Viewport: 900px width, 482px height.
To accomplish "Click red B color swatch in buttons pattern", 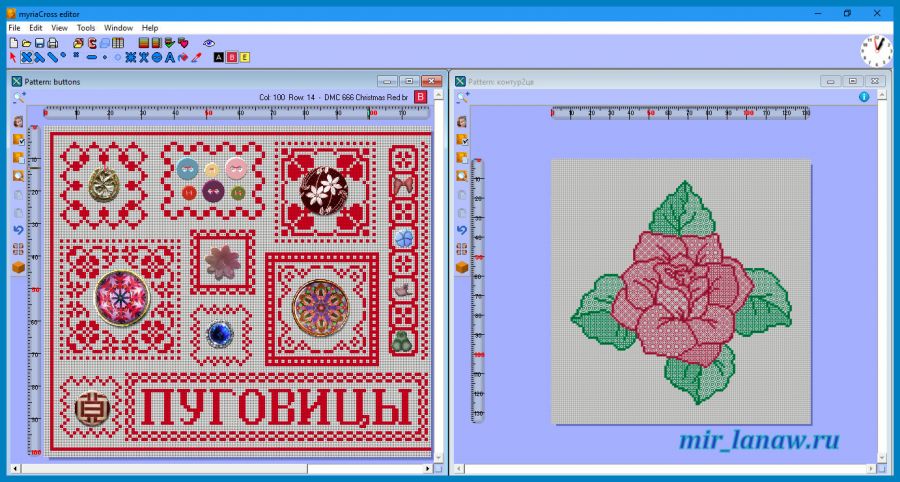I will pyautogui.click(x=421, y=96).
